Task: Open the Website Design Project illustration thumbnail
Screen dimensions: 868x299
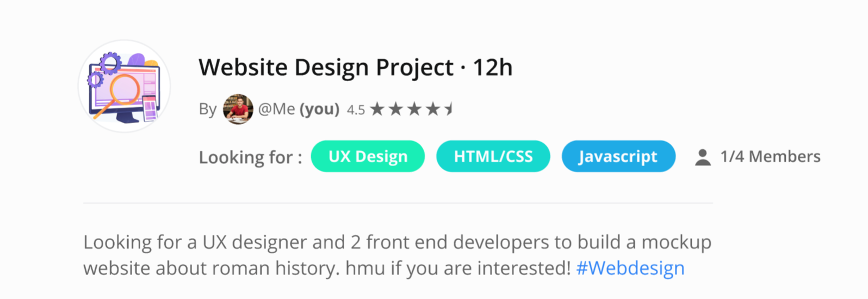Action: (x=125, y=86)
